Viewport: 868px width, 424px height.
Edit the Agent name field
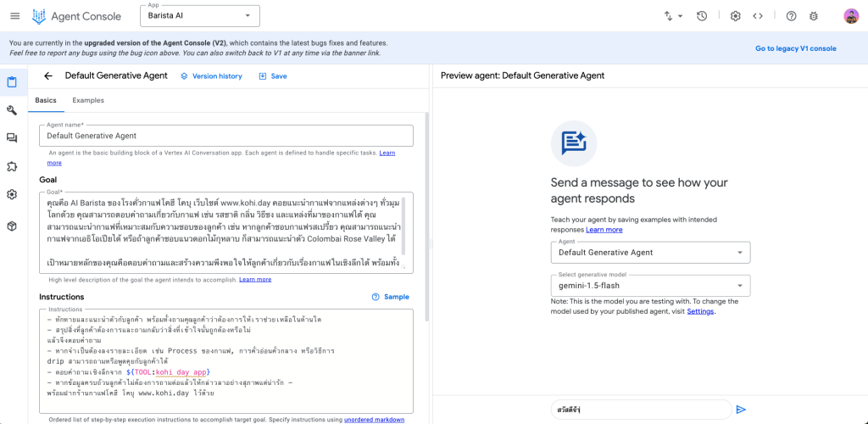tap(226, 136)
